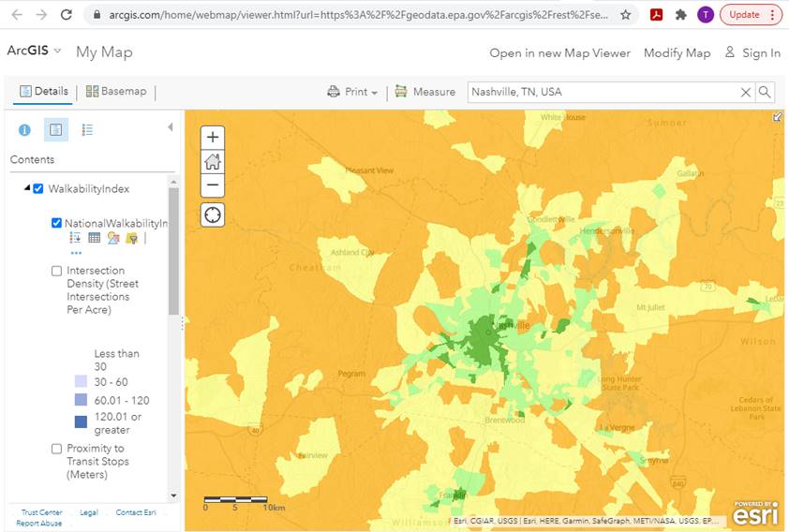Open the browser profile avatar
The width and height of the screenshot is (789, 532).
click(706, 15)
